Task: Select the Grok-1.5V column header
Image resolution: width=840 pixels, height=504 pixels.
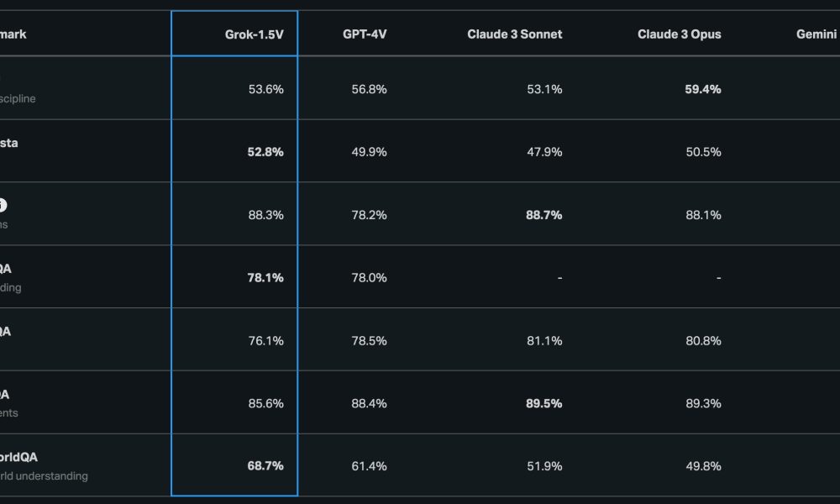Action: [x=254, y=34]
